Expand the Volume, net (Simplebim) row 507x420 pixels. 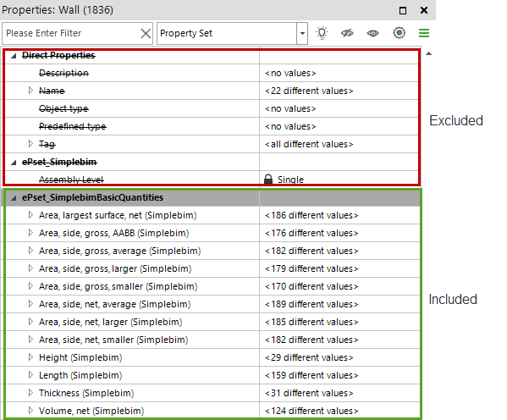30,411
